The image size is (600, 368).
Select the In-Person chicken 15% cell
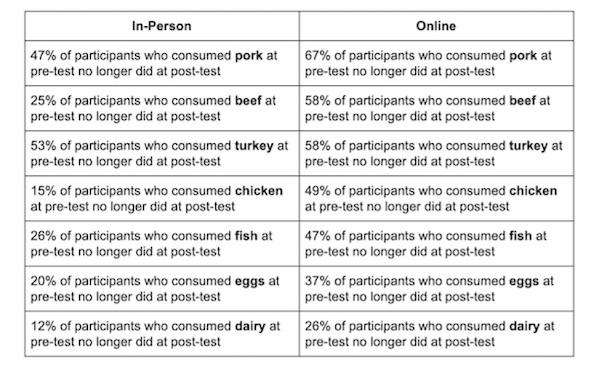162,199
